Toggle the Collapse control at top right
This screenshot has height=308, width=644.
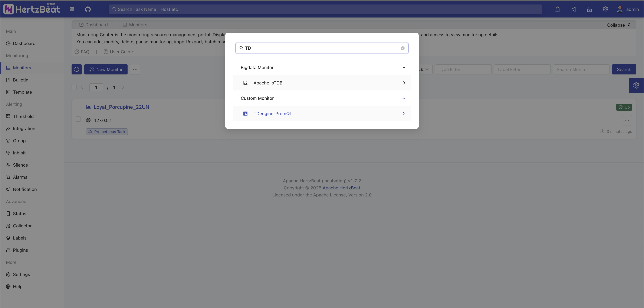619,25
